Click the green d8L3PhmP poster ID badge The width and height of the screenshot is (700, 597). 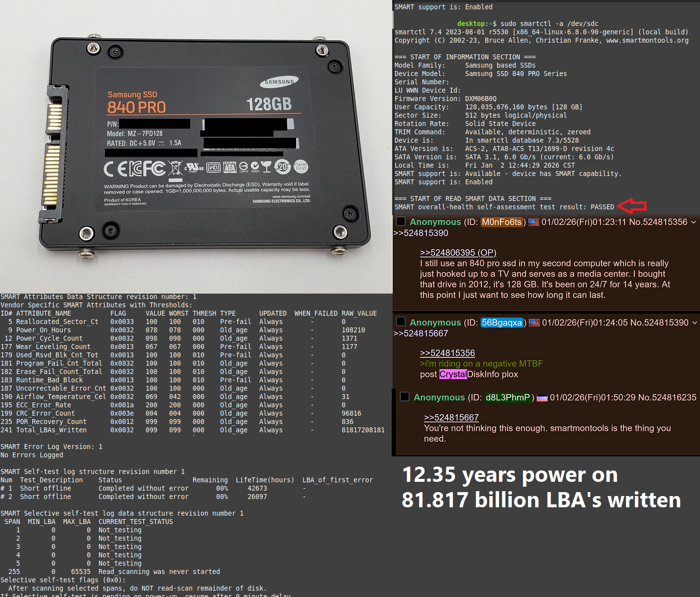click(x=508, y=398)
